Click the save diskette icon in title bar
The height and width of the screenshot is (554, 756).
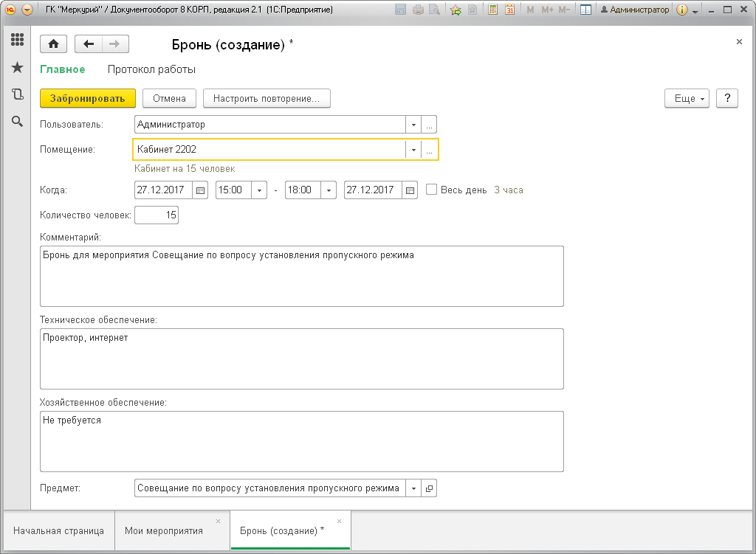[x=400, y=10]
